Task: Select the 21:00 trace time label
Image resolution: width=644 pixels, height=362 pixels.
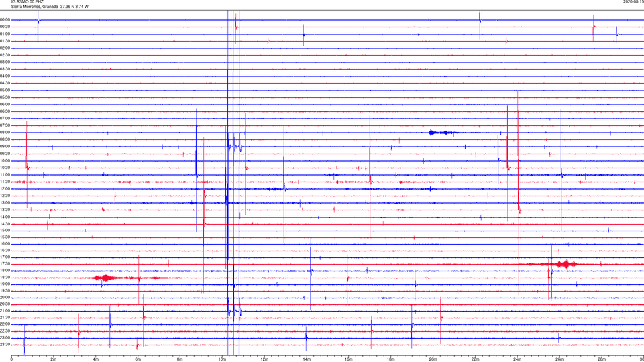Action: click(5, 311)
